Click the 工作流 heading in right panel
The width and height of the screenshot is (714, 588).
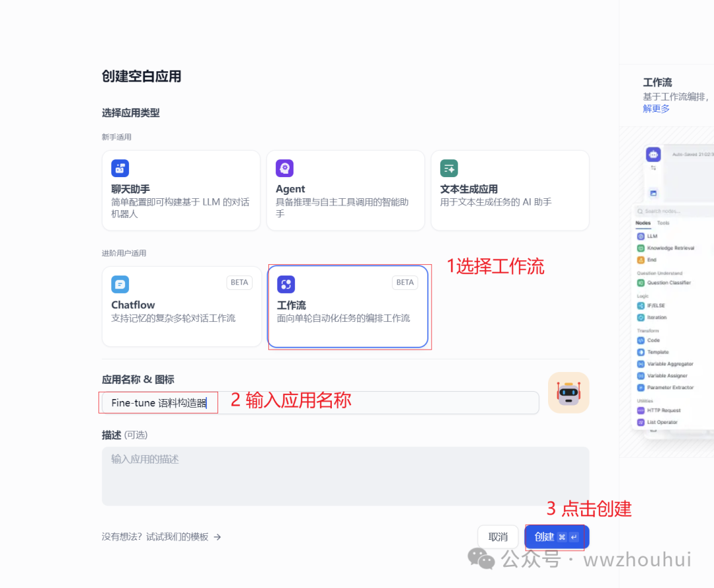pyautogui.click(x=657, y=83)
